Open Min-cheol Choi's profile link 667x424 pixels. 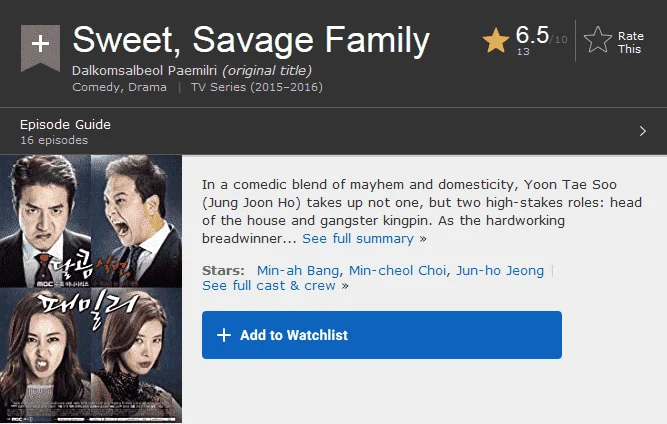397,270
